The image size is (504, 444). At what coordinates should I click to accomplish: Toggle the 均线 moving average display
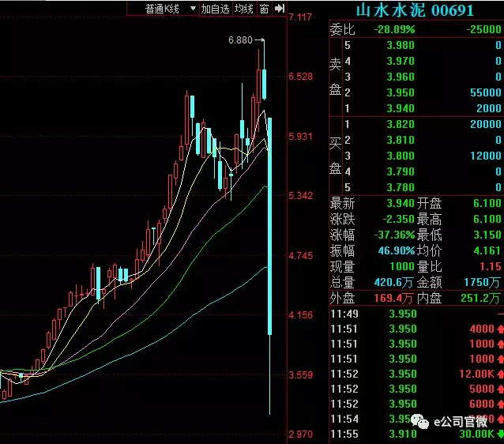pyautogui.click(x=244, y=9)
